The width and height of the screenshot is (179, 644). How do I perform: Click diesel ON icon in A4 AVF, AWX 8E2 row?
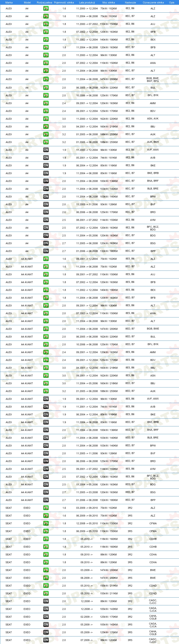coord(46,150)
